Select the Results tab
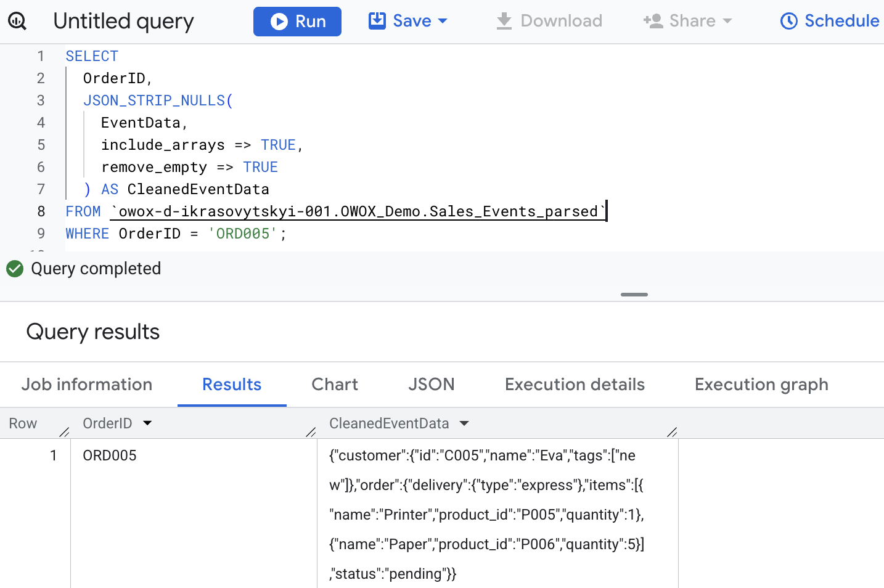Viewport: 884px width, 588px height. (232, 385)
